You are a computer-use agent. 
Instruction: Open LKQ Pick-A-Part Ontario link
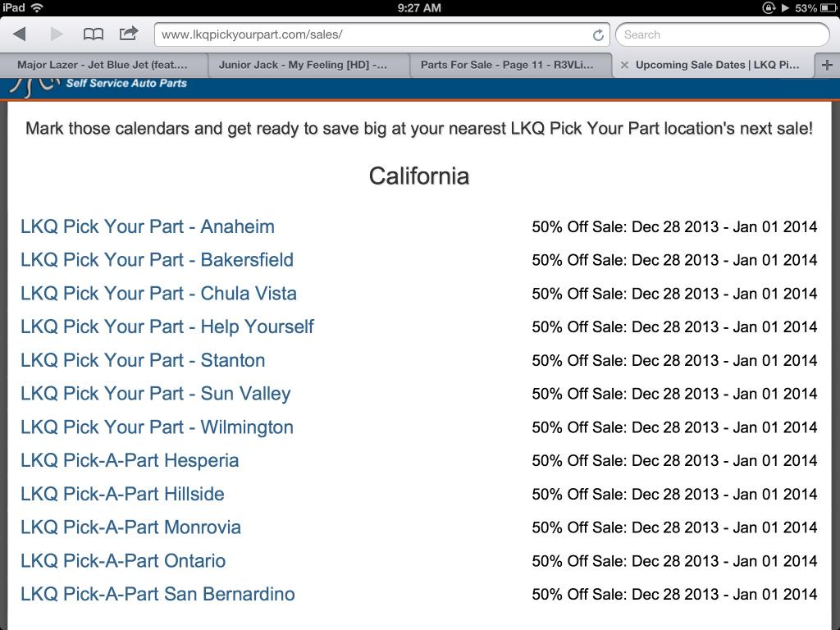(123, 561)
